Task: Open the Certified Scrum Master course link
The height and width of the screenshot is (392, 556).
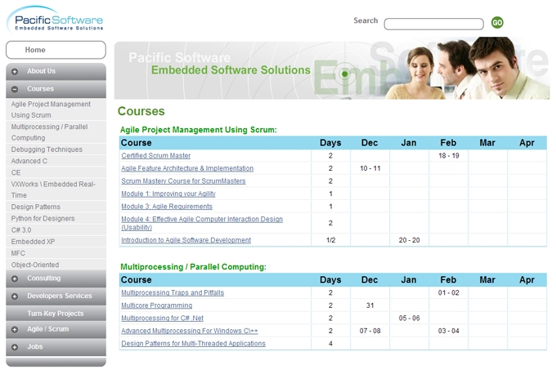Action: tap(155, 156)
